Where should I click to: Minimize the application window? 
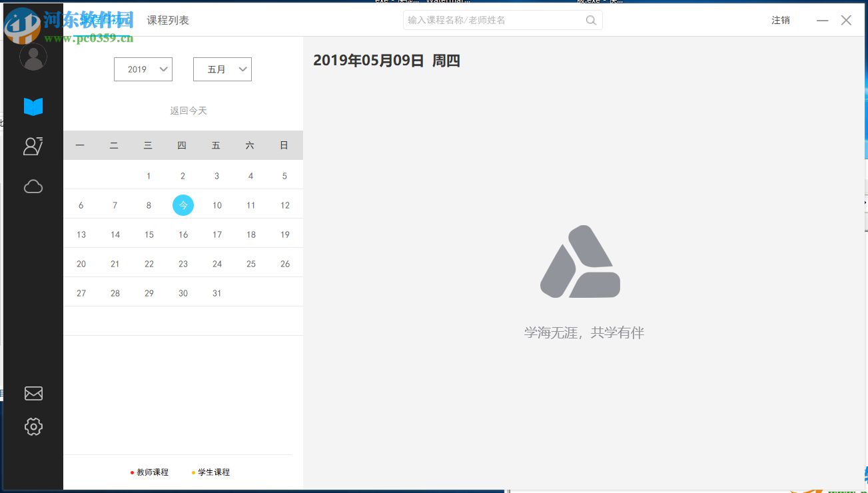pos(823,21)
